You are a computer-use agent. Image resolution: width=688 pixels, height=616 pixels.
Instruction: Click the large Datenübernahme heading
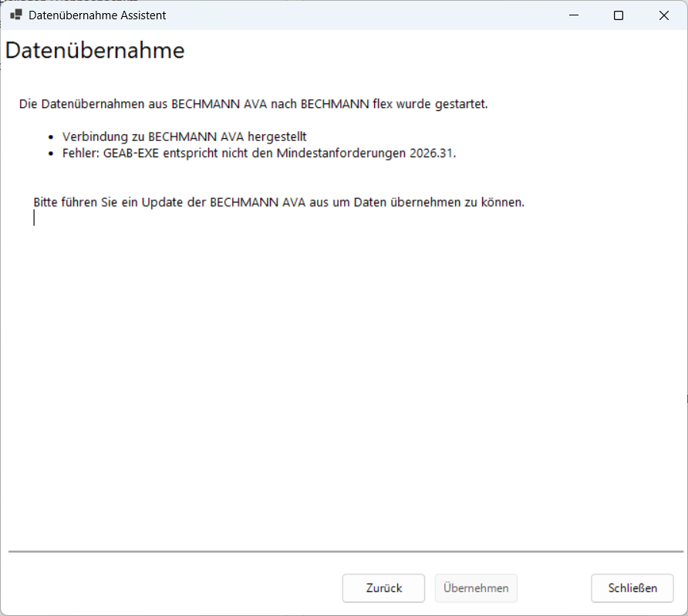95,51
